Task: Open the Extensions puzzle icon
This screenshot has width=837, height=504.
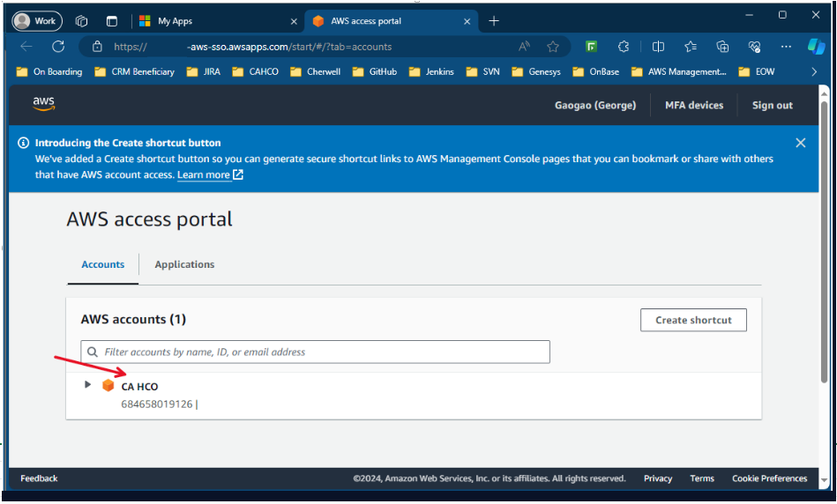Action: pyautogui.click(x=623, y=47)
